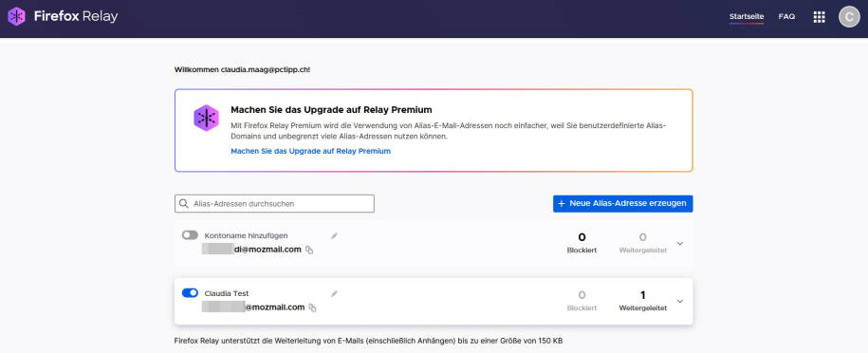The image size is (868, 353).
Task: Click the Relay Premium hexagon icon
Action: (x=206, y=118)
